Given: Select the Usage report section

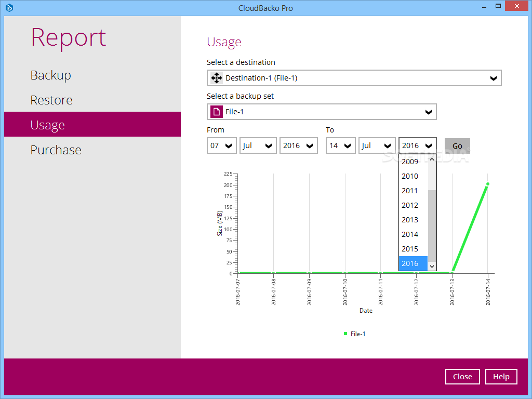Looking at the screenshot, I should click(x=92, y=125).
